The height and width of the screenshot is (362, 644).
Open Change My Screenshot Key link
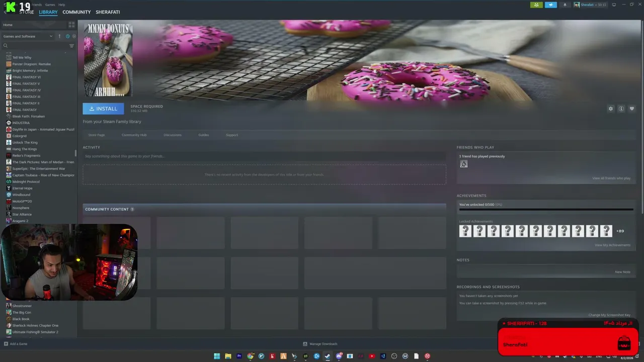[609, 315]
